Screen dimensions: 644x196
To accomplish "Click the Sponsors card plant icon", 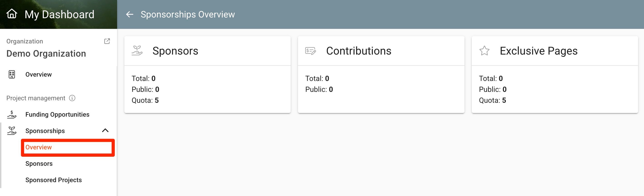I will click(x=137, y=51).
